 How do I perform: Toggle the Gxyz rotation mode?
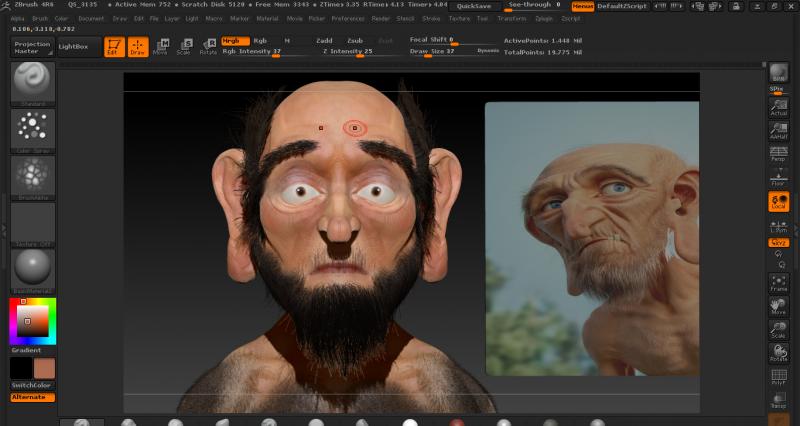tap(779, 243)
